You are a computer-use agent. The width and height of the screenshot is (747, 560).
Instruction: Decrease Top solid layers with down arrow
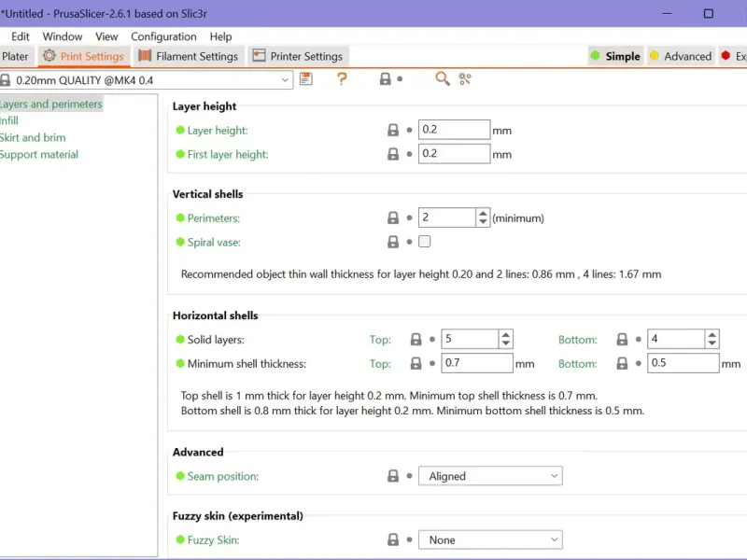[x=506, y=343]
